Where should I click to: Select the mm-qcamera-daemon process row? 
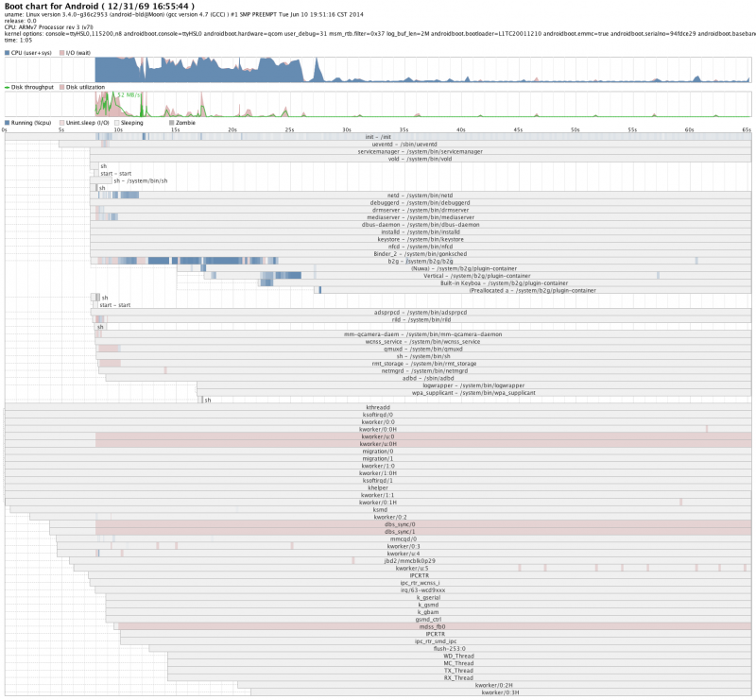422,334
